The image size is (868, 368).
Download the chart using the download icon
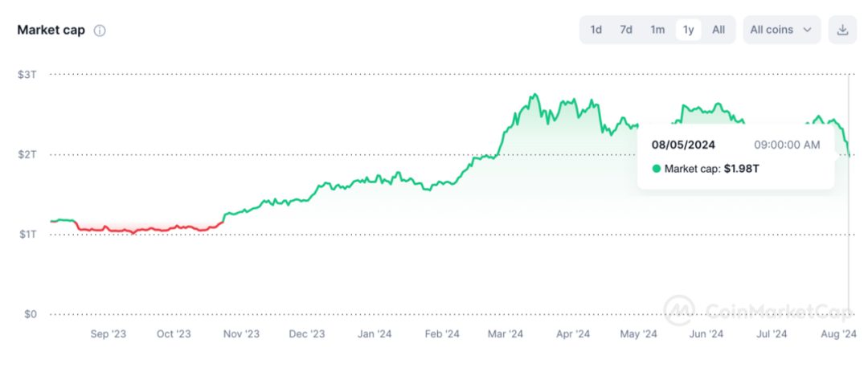point(842,30)
